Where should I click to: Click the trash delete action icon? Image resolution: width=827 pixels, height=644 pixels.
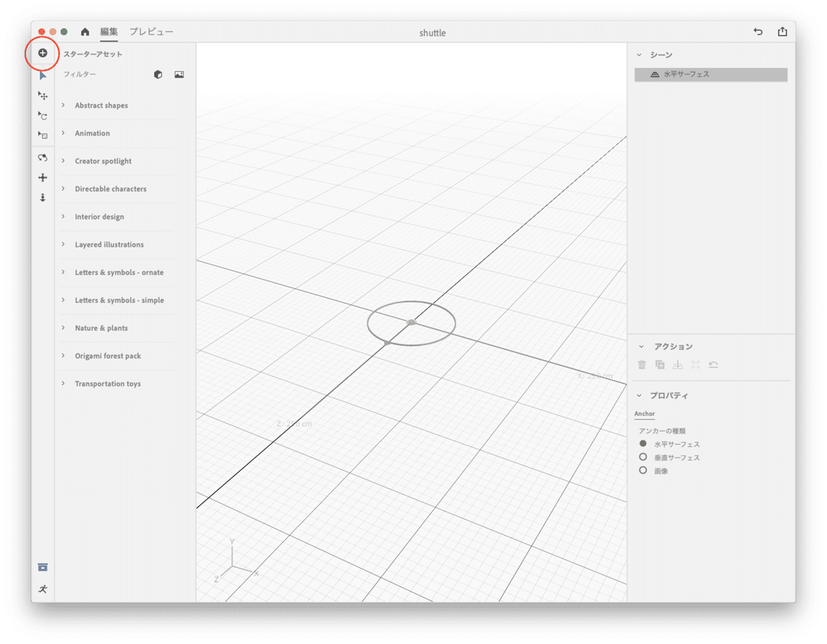tap(642, 365)
